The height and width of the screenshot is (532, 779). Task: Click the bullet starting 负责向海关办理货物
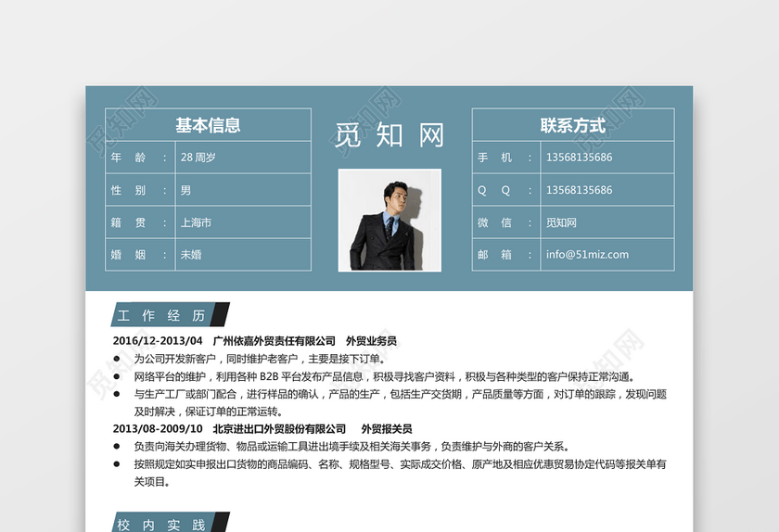click(351, 446)
